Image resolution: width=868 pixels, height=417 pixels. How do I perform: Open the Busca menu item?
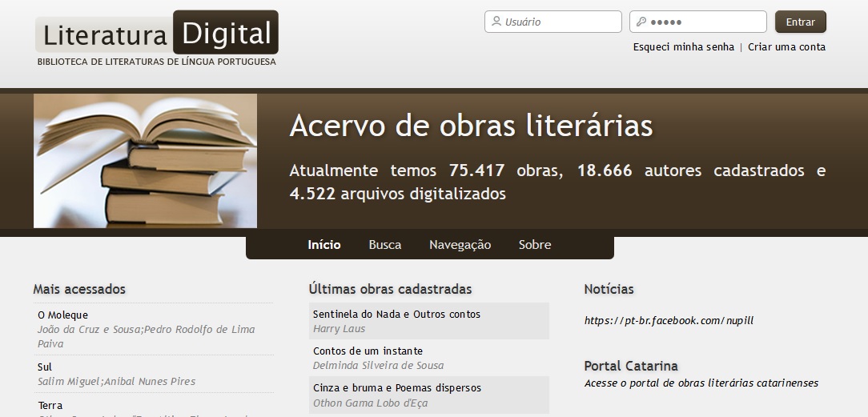(x=384, y=244)
